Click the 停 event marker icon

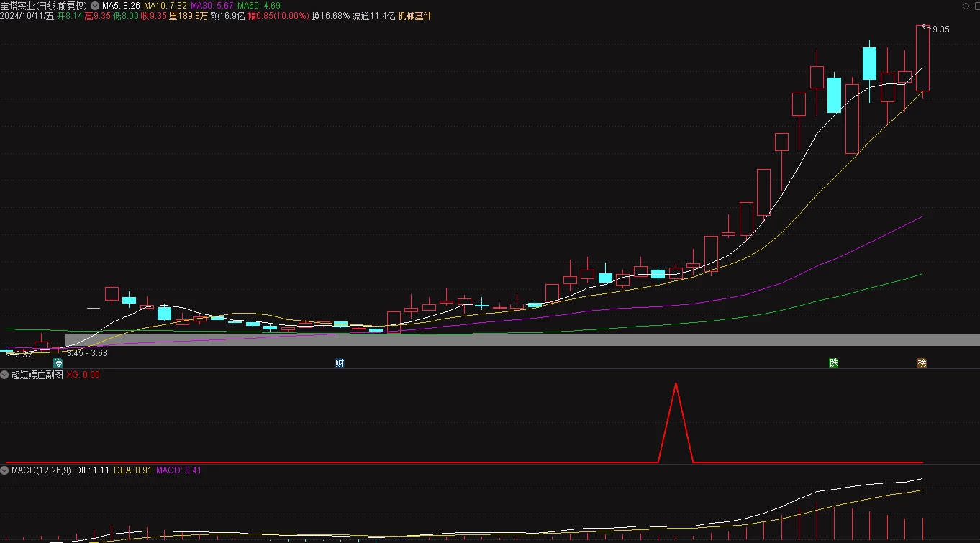(x=58, y=363)
